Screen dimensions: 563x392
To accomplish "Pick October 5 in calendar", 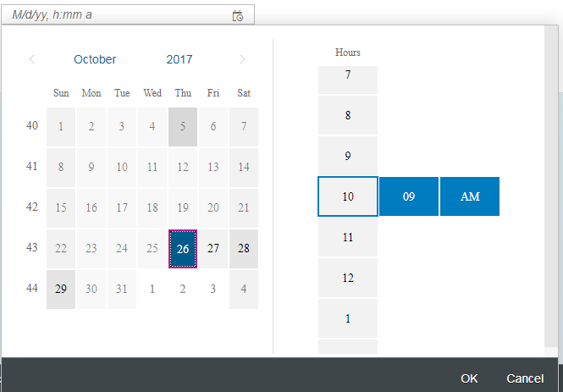I will (x=183, y=126).
